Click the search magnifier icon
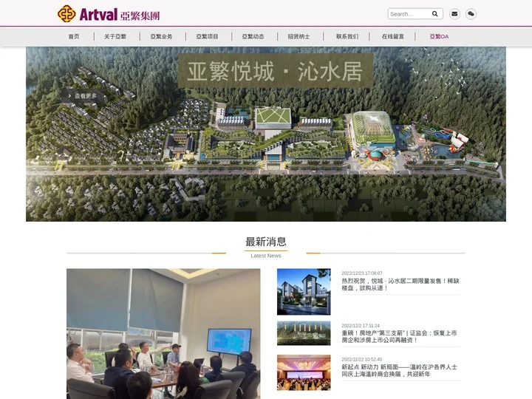 pos(435,13)
